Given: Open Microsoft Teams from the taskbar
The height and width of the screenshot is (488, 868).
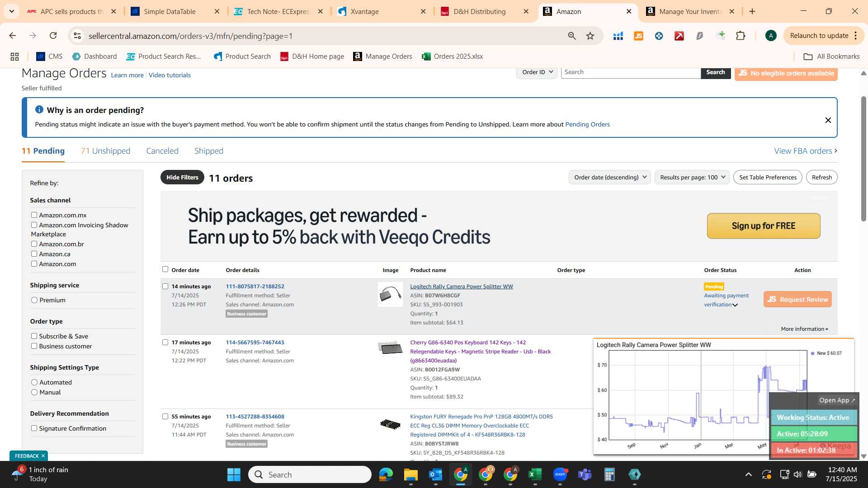Looking at the screenshot, I should coord(585,475).
